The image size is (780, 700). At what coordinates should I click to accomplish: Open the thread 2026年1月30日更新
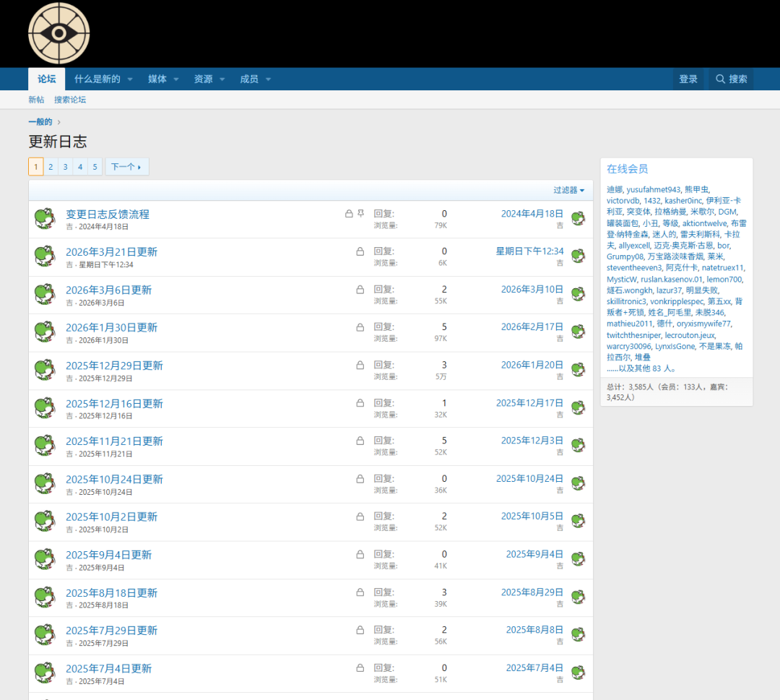click(x=111, y=327)
